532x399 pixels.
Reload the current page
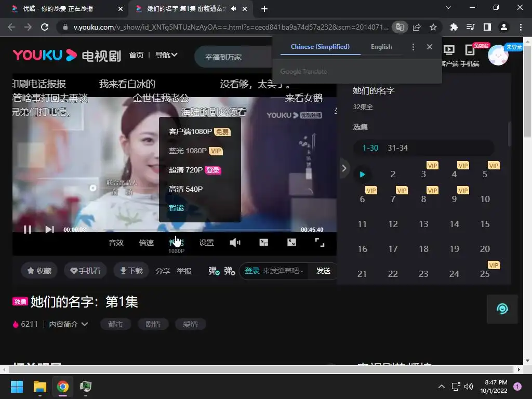(x=45, y=27)
